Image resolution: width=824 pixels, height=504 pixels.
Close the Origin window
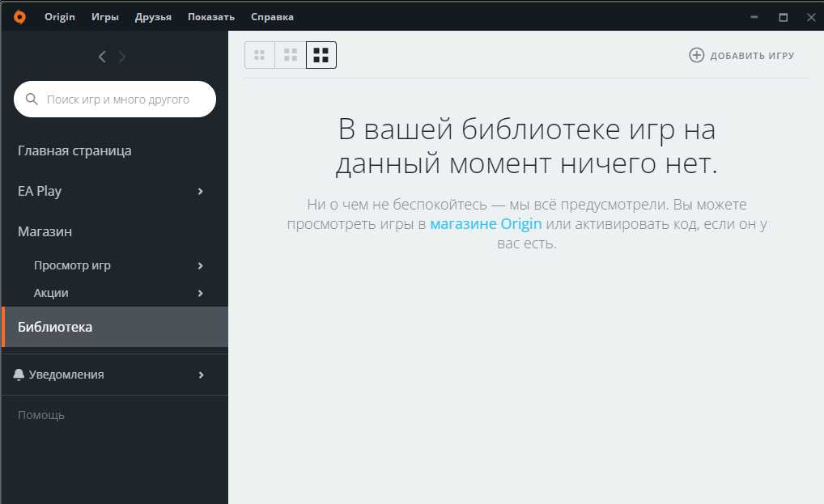pyautogui.click(x=811, y=17)
